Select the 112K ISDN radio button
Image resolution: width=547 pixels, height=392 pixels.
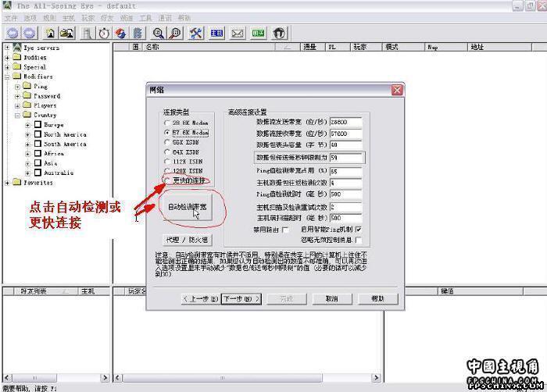point(167,162)
